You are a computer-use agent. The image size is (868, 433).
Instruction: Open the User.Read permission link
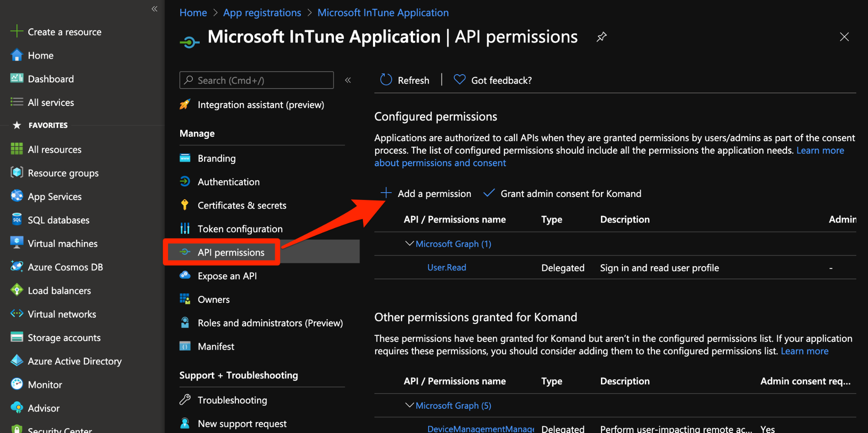pyautogui.click(x=446, y=268)
